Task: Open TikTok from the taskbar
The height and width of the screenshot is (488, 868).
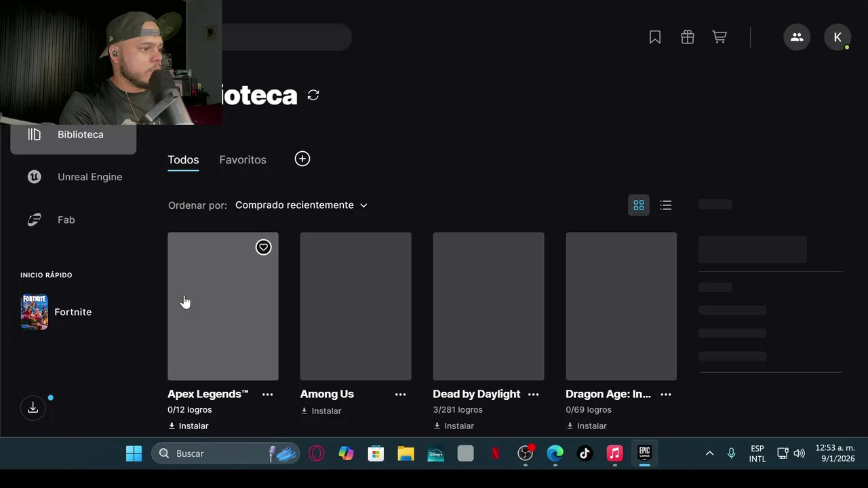Action: pos(585,453)
